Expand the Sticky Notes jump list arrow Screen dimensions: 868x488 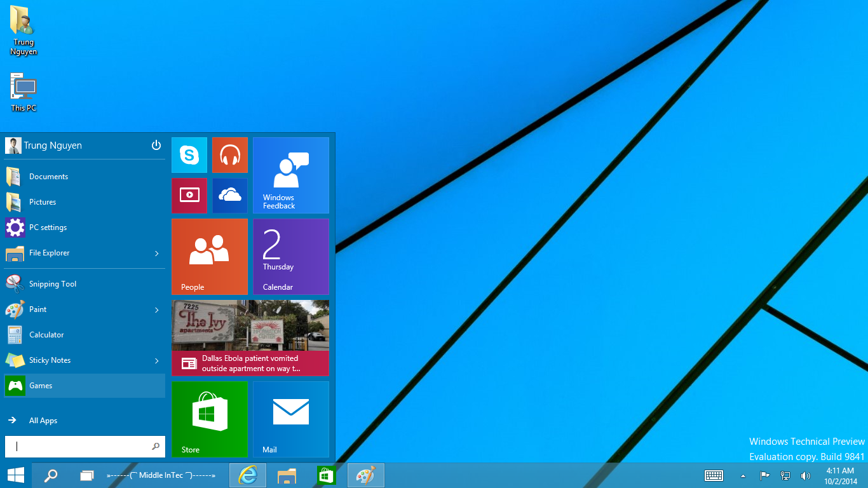[157, 361]
